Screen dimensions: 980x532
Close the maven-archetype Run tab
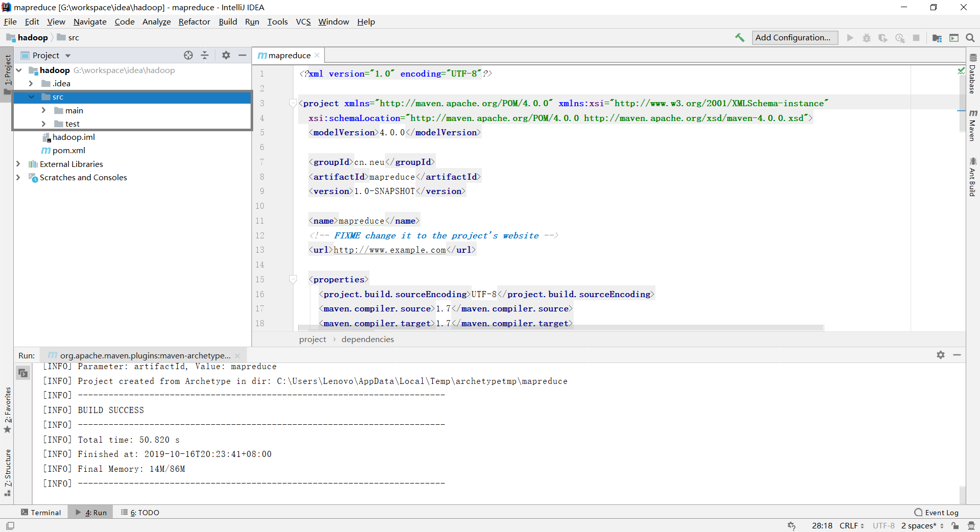click(x=237, y=355)
